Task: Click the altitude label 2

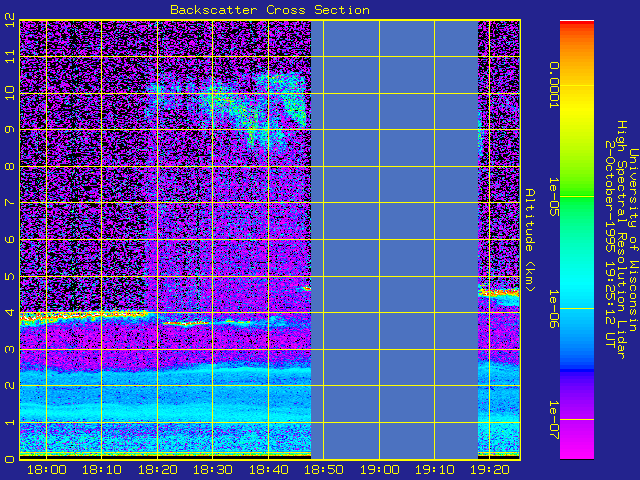Action: 10,386
